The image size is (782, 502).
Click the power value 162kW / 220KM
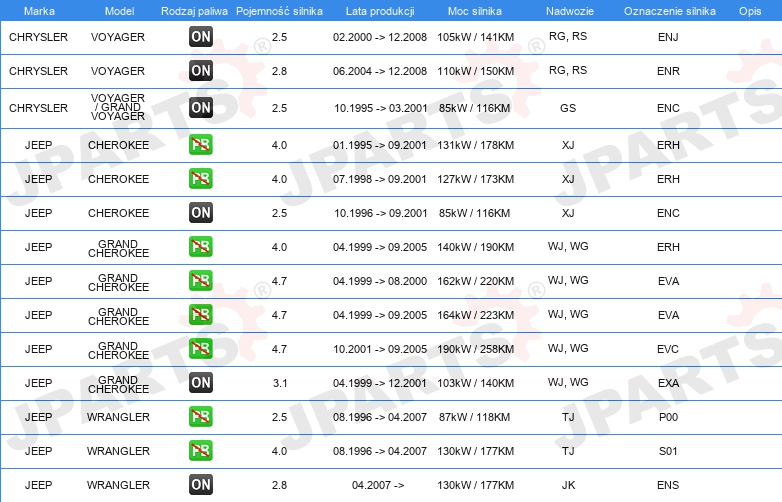point(475,281)
